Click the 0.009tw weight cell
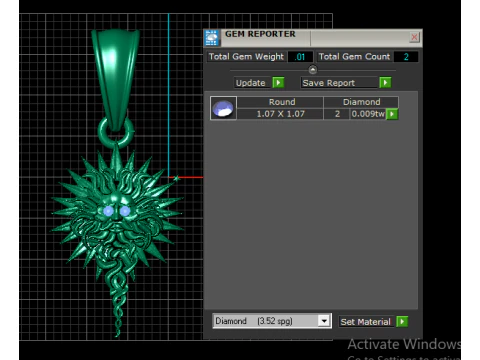The height and width of the screenshot is (360, 480). click(x=368, y=114)
